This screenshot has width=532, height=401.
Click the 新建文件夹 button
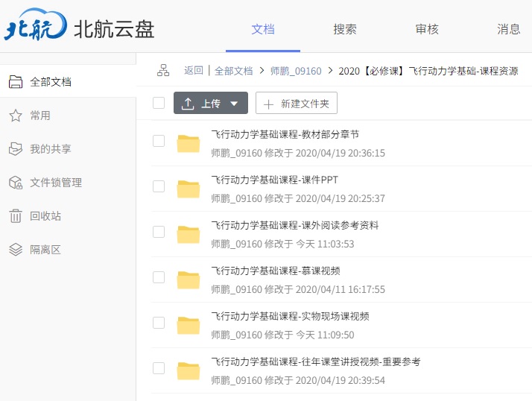coord(297,104)
